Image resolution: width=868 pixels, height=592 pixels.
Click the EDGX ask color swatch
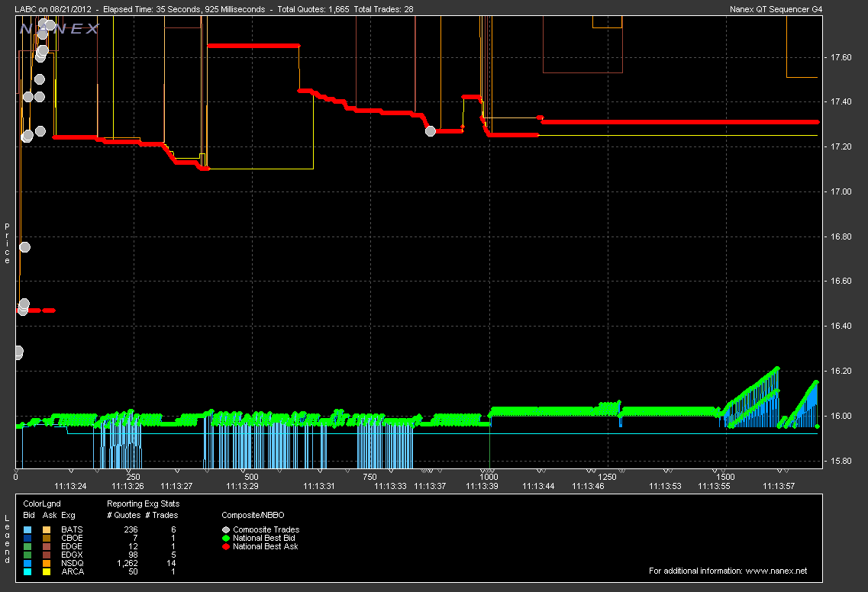[x=47, y=555]
